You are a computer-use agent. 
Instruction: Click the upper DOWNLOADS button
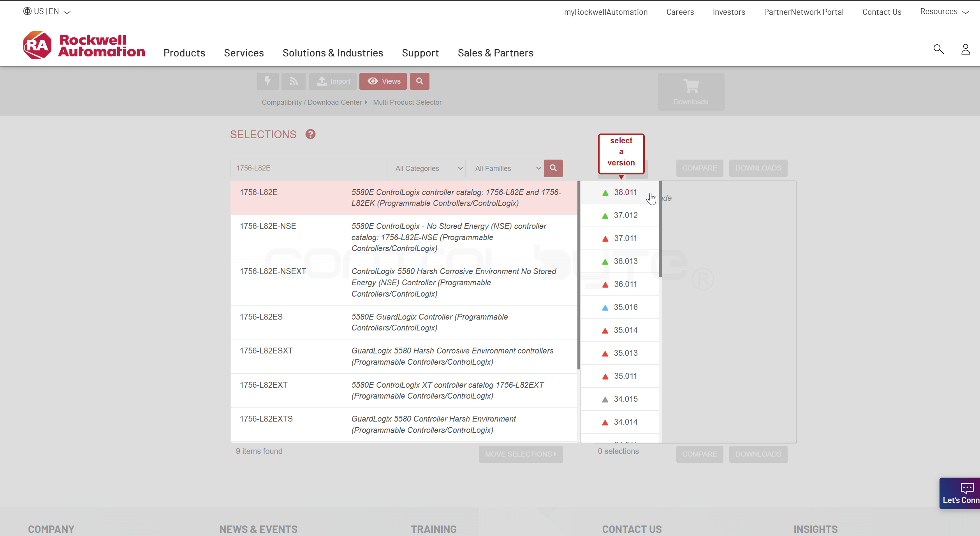point(758,168)
